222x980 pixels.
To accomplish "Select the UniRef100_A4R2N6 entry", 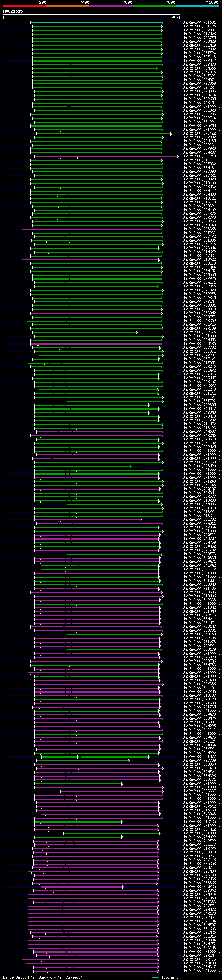I will tap(199, 436).
